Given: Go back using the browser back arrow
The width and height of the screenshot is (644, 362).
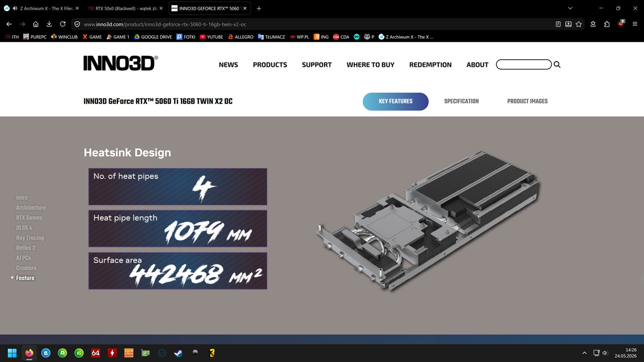Looking at the screenshot, I should click(x=9, y=24).
